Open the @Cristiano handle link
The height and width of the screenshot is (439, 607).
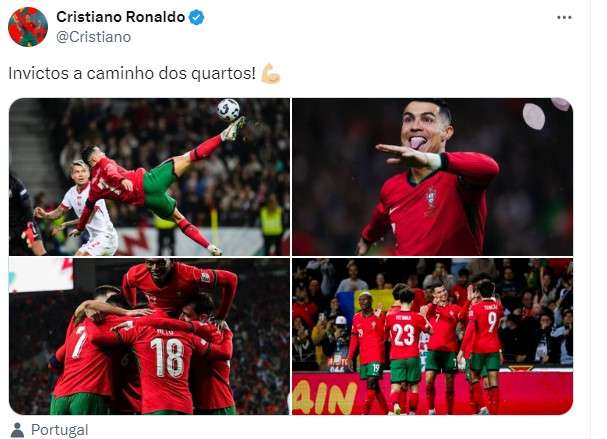pos(94,37)
